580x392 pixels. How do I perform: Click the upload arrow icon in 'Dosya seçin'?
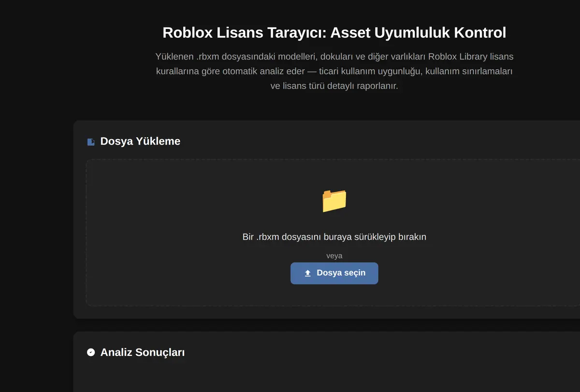(307, 273)
